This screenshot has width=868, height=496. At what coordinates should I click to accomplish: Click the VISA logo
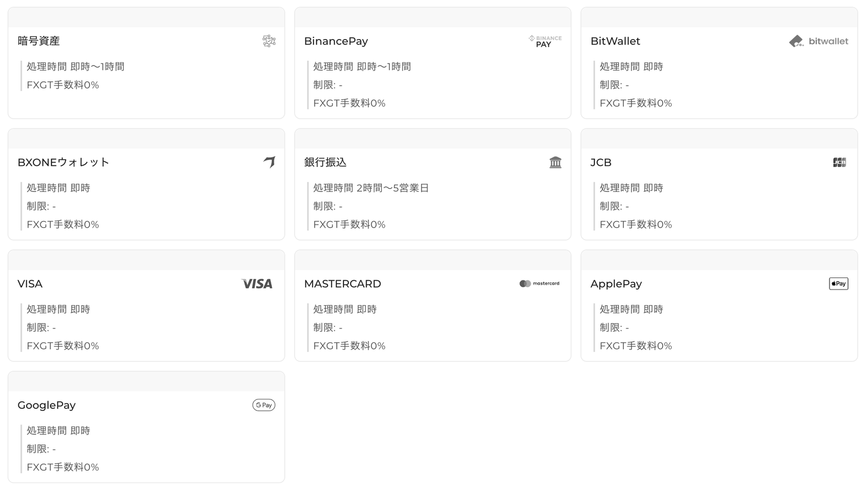click(257, 284)
